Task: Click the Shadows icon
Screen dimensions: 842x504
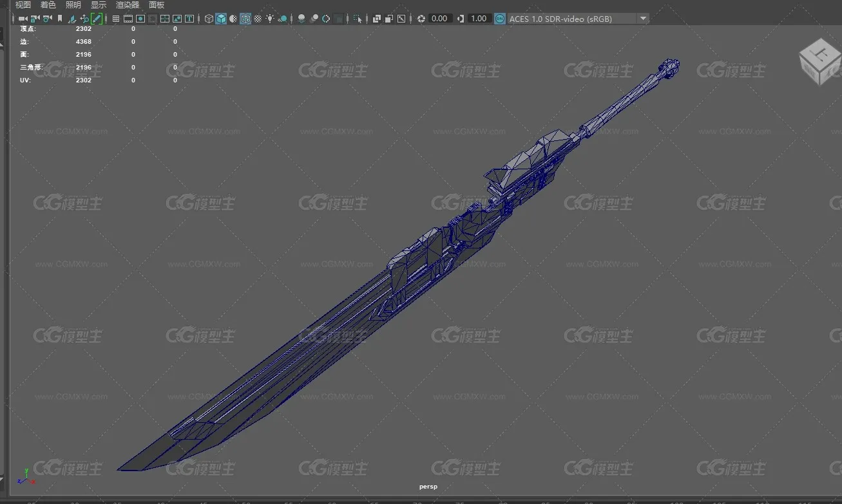Action: [x=283, y=19]
